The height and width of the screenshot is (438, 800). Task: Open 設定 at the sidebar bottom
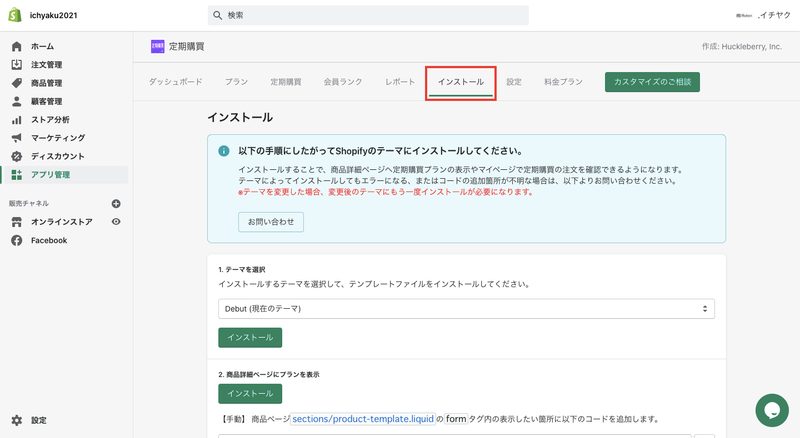pyautogui.click(x=39, y=420)
